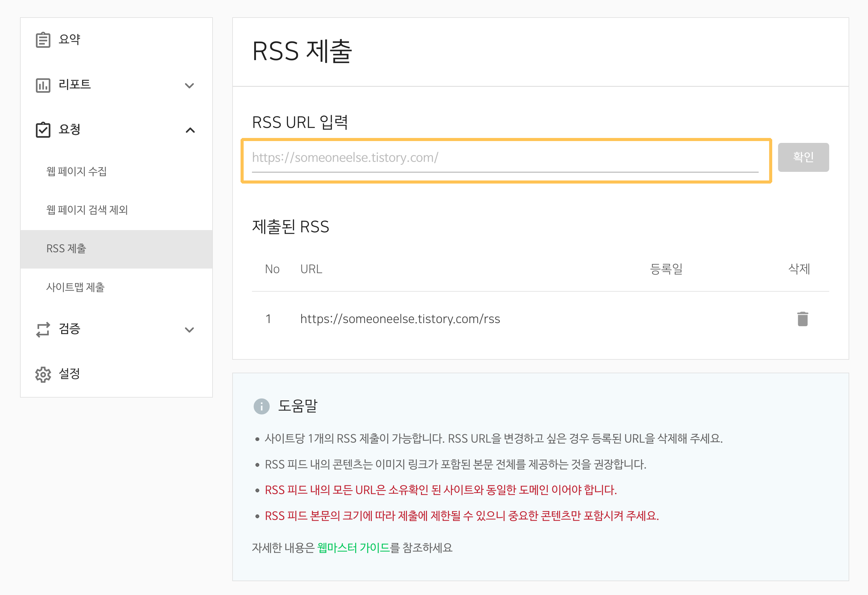Collapse the 요청 menu chevron
Image resolution: width=868 pixels, height=595 pixels.
[x=190, y=130]
